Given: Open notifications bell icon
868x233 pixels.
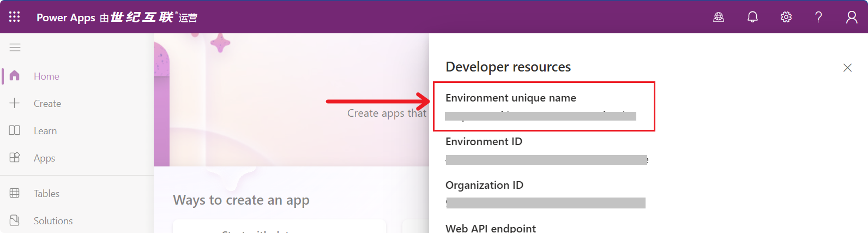Looking at the screenshot, I should (752, 17).
